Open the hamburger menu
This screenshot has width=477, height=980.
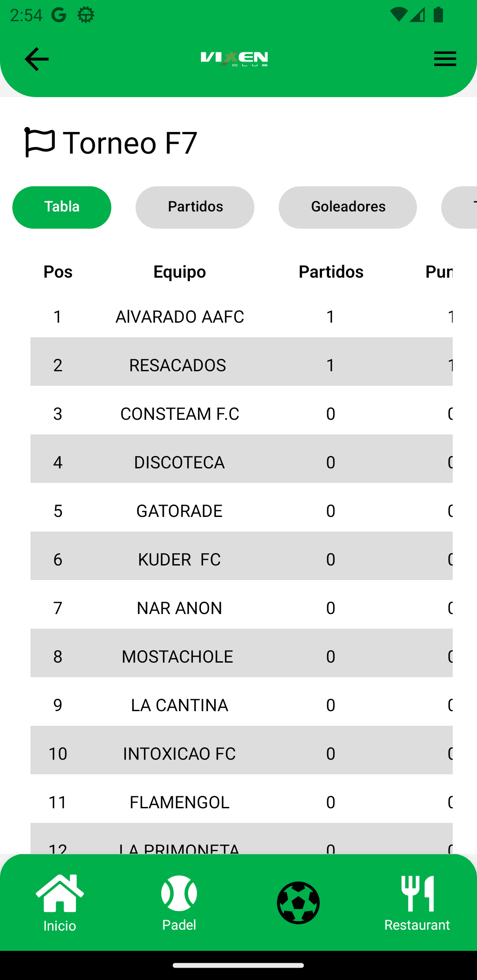[445, 59]
